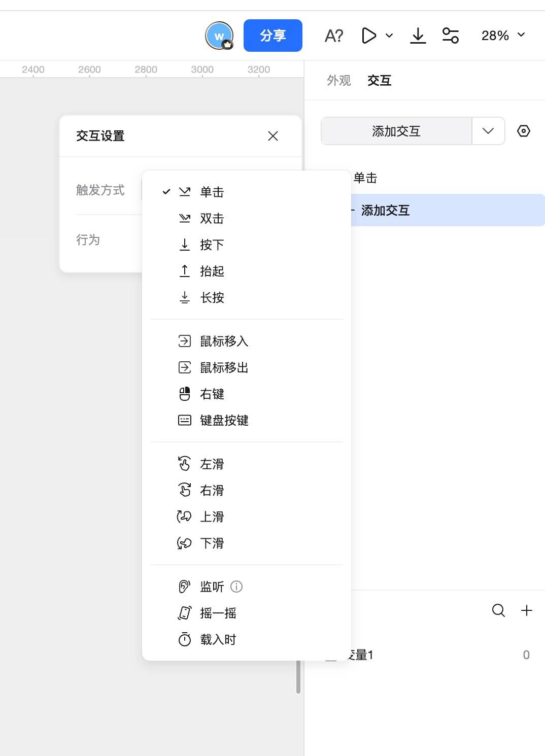This screenshot has height=756, width=545.
Task: Choose 右键 trigger option
Action: click(x=247, y=394)
